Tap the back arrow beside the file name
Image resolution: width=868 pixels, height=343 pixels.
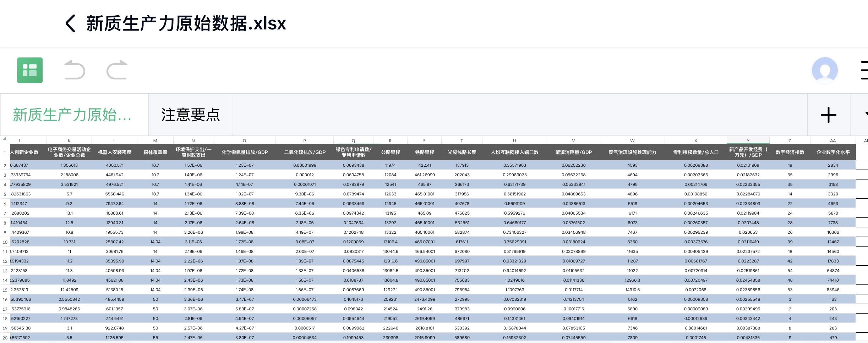click(70, 24)
